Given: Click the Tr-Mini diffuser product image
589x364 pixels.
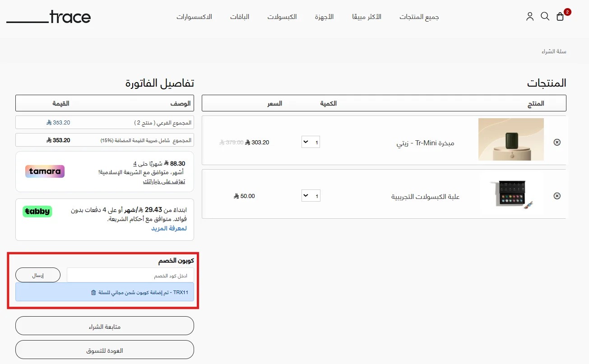Looking at the screenshot, I should tap(511, 139).
